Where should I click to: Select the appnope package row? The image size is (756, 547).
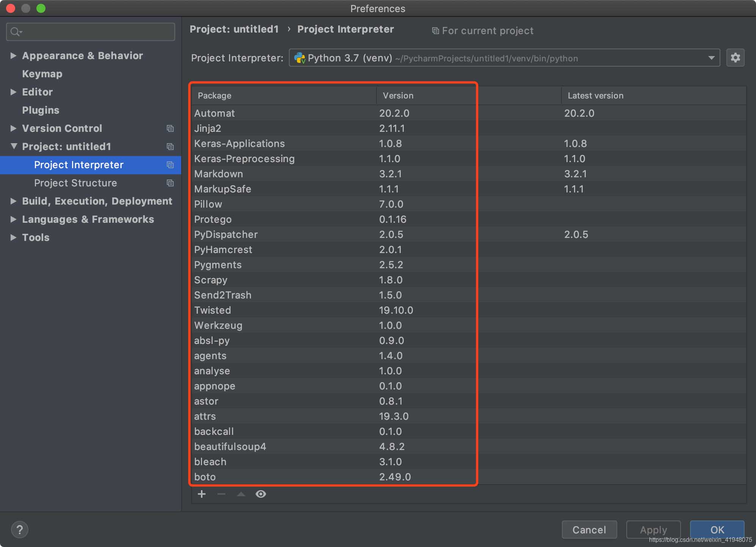click(469, 386)
